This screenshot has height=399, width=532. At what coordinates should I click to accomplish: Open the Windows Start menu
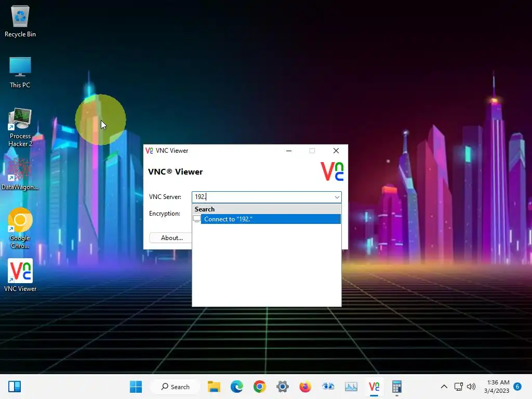point(136,387)
